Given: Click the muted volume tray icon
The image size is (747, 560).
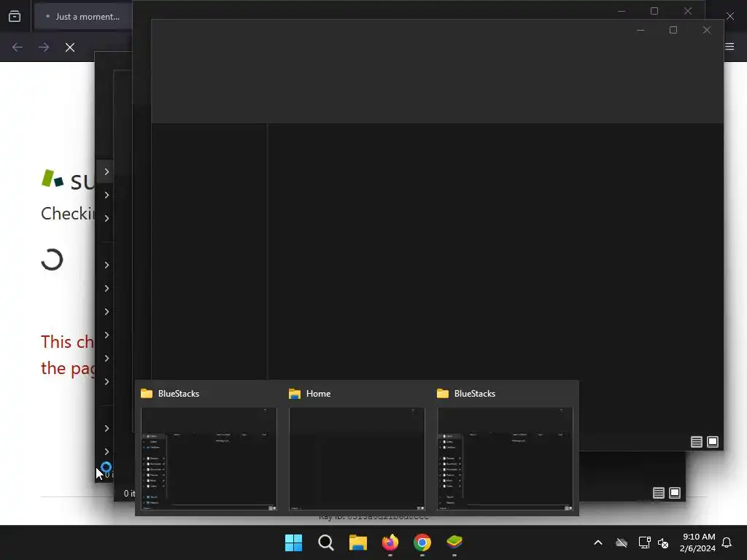Looking at the screenshot, I should coord(663,542).
